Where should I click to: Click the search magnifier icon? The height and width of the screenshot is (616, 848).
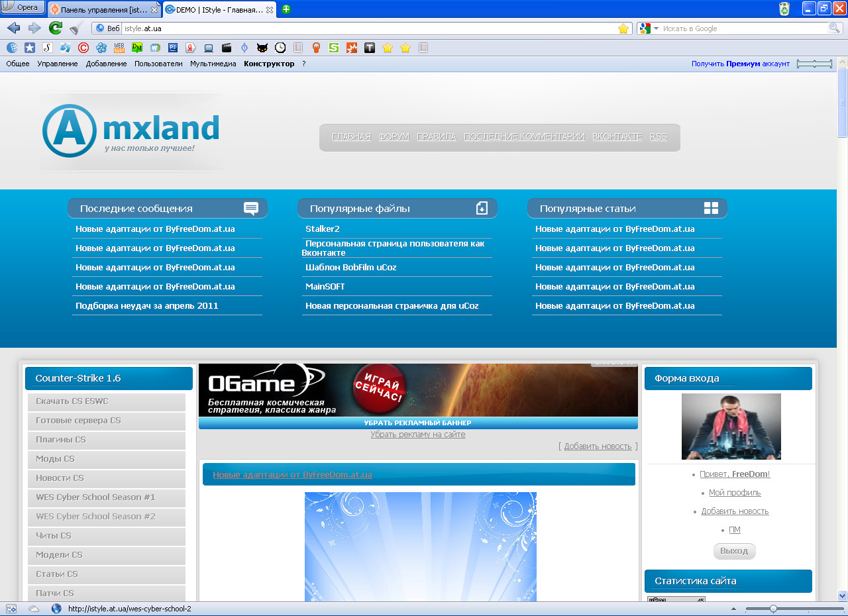(x=834, y=28)
